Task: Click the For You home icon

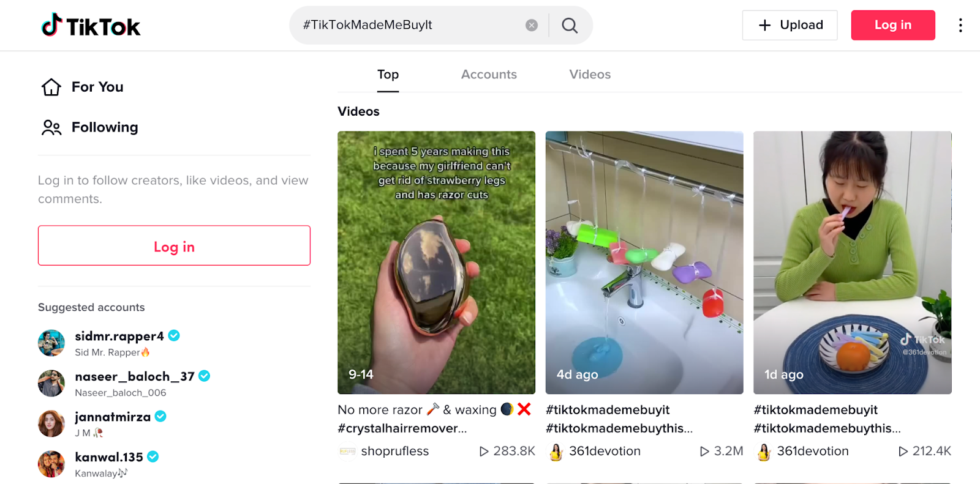Action: click(x=51, y=87)
